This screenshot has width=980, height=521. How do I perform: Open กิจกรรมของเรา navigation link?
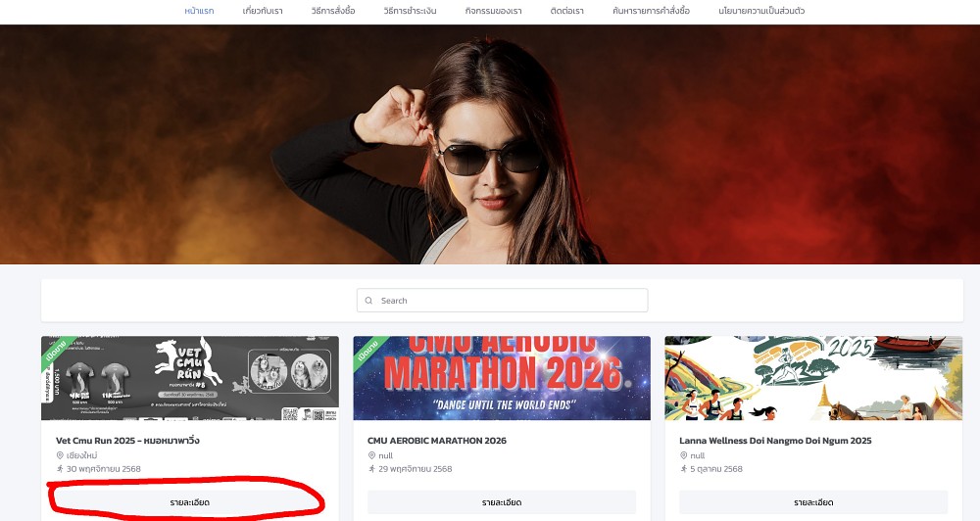point(492,11)
